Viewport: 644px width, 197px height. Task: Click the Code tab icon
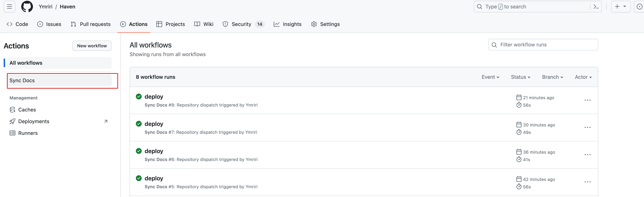10,24
